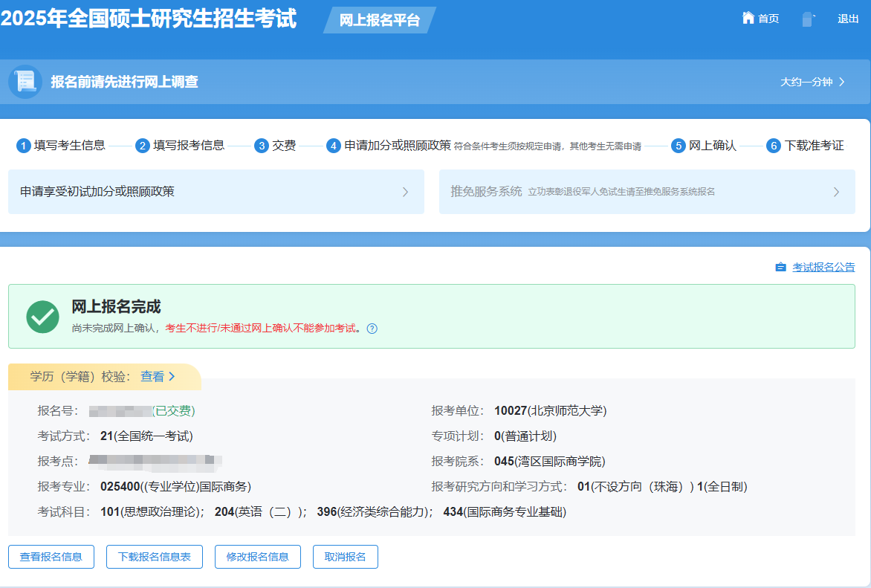Click the announcement icon before 考试报名公告
Screen dimensions: 871x588
coord(780,267)
